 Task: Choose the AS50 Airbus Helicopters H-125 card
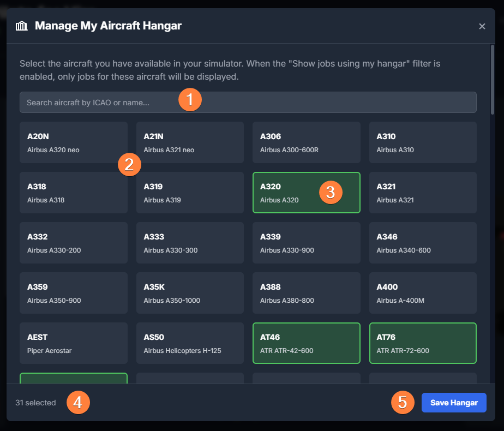190,343
